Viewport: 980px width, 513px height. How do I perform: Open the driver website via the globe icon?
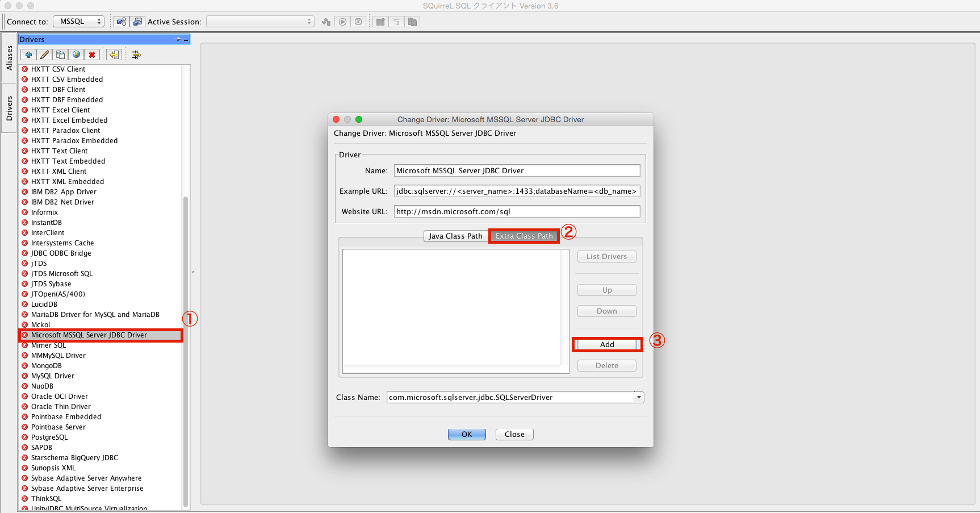pos(76,55)
